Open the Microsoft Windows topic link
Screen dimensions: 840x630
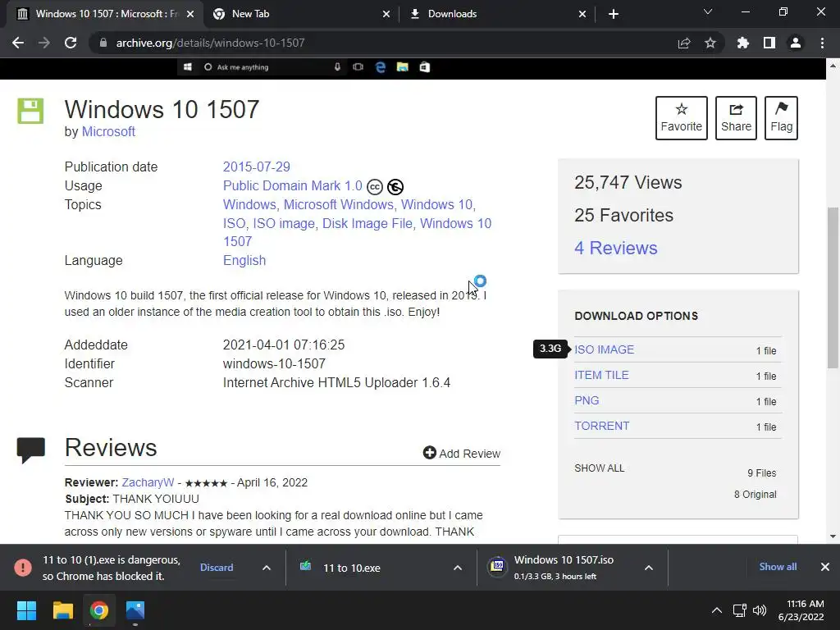pos(339,204)
